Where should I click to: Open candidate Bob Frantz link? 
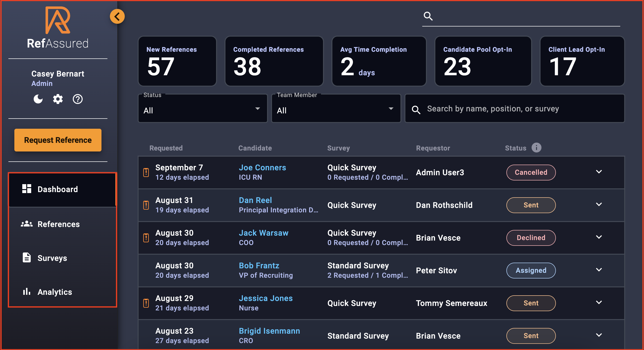(x=259, y=266)
